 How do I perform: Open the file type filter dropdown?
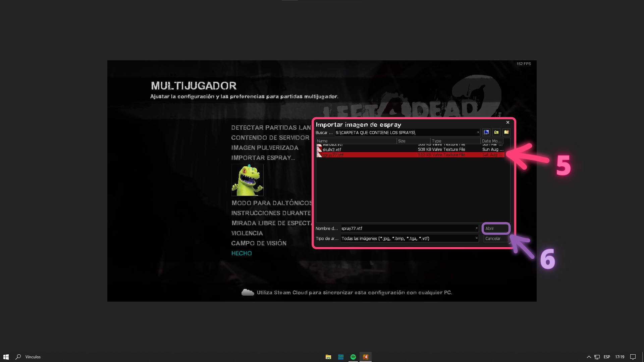[477, 238]
